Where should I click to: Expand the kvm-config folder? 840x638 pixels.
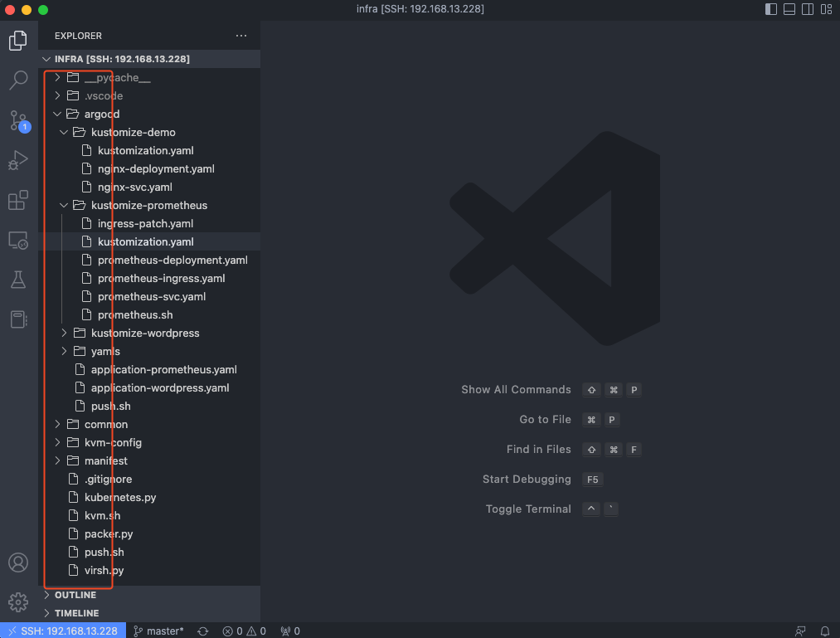[x=149, y=442]
